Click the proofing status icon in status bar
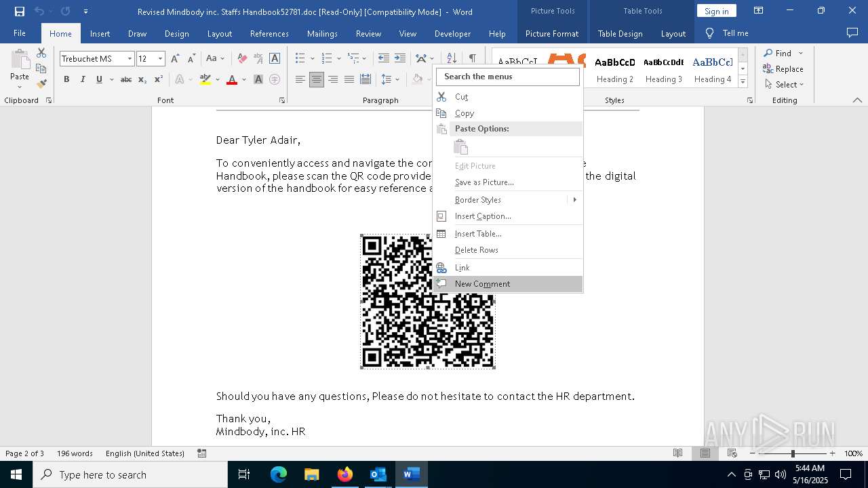868x488 pixels. point(201,453)
